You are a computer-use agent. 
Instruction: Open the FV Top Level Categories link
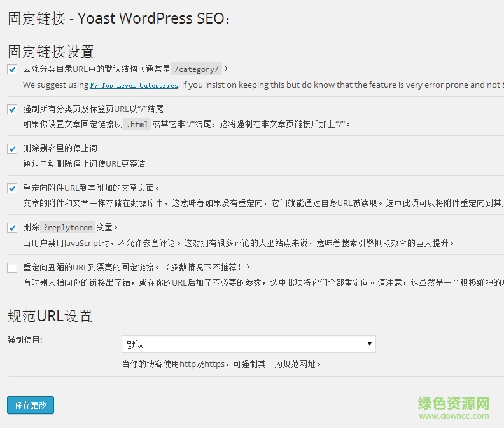coord(134,85)
